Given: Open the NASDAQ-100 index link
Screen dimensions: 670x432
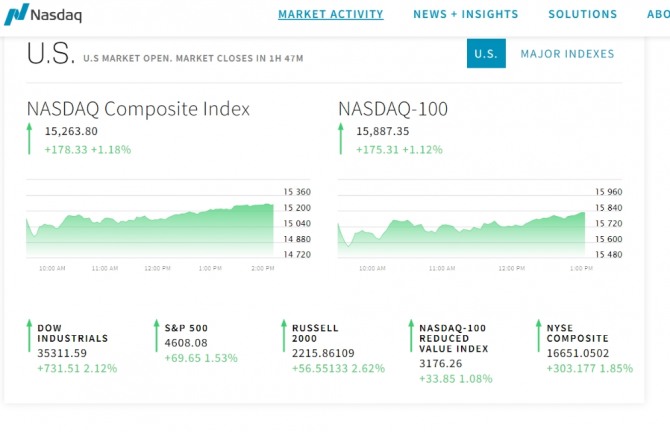Looking at the screenshot, I should pyautogui.click(x=393, y=109).
